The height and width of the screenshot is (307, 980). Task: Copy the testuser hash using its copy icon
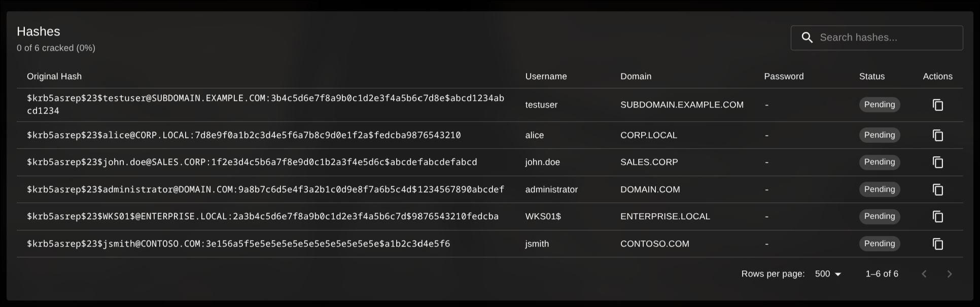pos(938,105)
